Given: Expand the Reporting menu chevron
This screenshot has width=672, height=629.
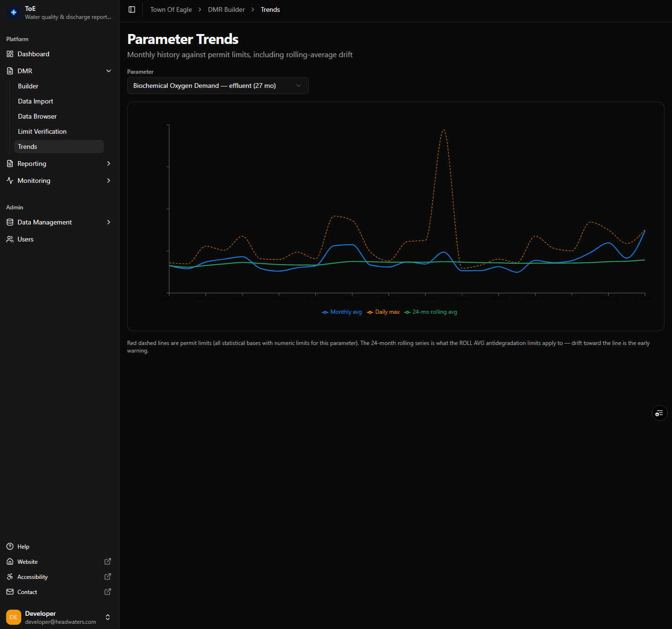Looking at the screenshot, I should (109, 164).
